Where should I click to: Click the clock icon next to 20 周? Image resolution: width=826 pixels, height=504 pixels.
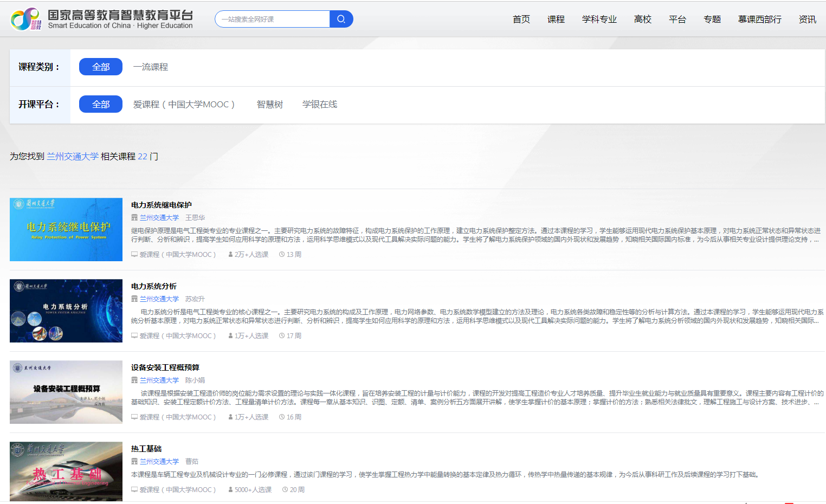tap(285, 490)
